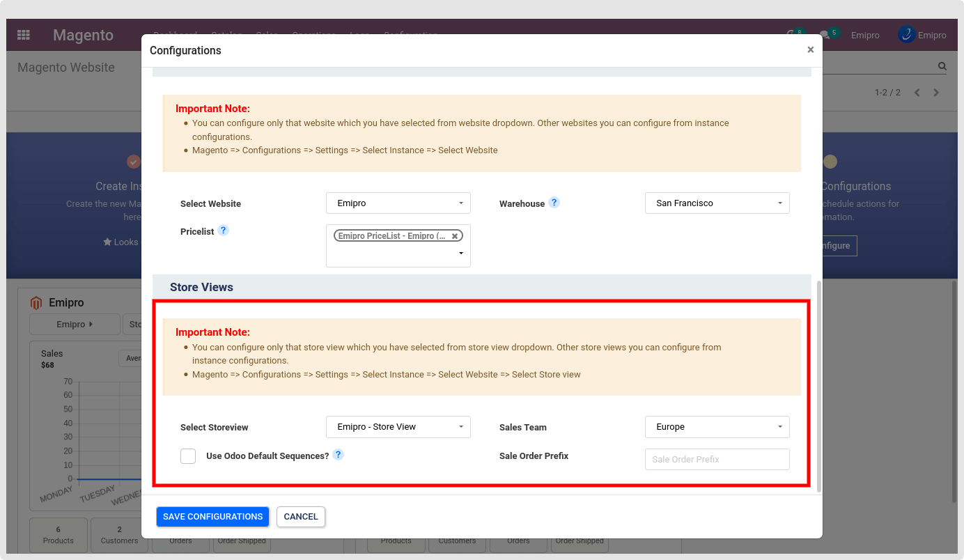Show Pricelist help tooltip icon
Viewport: 964px width, 560px height.
pos(223,231)
